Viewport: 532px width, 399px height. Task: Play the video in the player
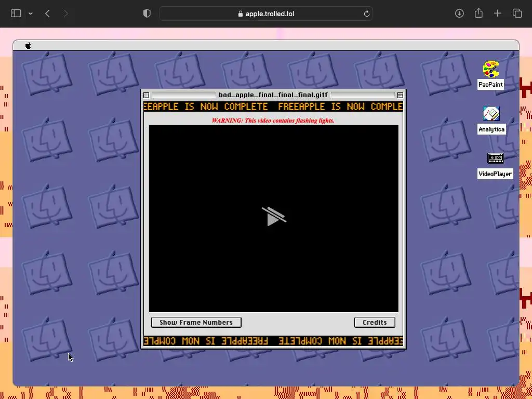pos(273,217)
